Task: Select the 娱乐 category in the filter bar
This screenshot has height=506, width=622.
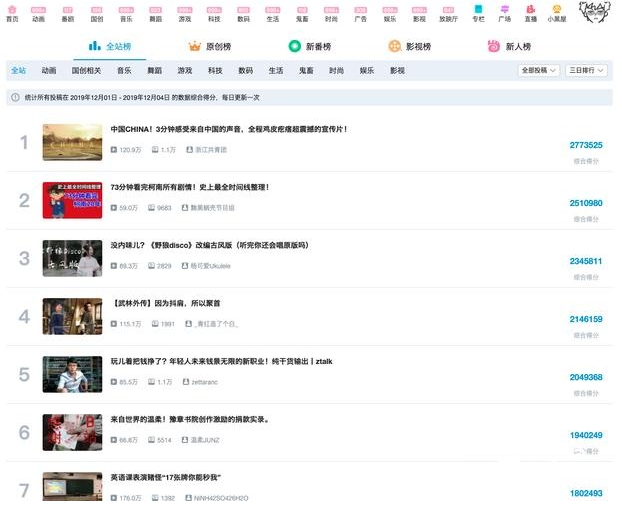Action: click(367, 71)
